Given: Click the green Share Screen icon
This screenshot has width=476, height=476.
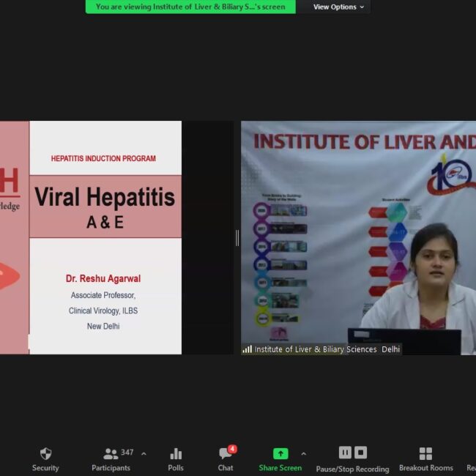Looking at the screenshot, I should (x=280, y=454).
